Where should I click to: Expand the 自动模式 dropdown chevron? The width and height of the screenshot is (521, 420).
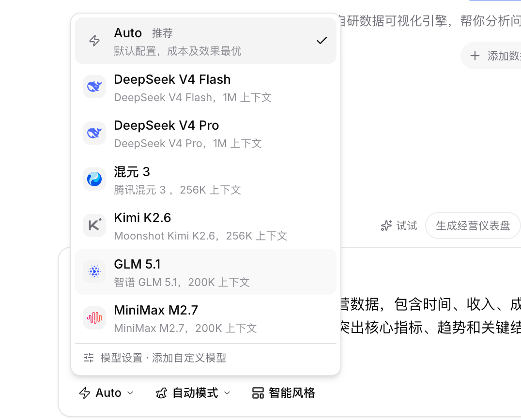coord(227,393)
